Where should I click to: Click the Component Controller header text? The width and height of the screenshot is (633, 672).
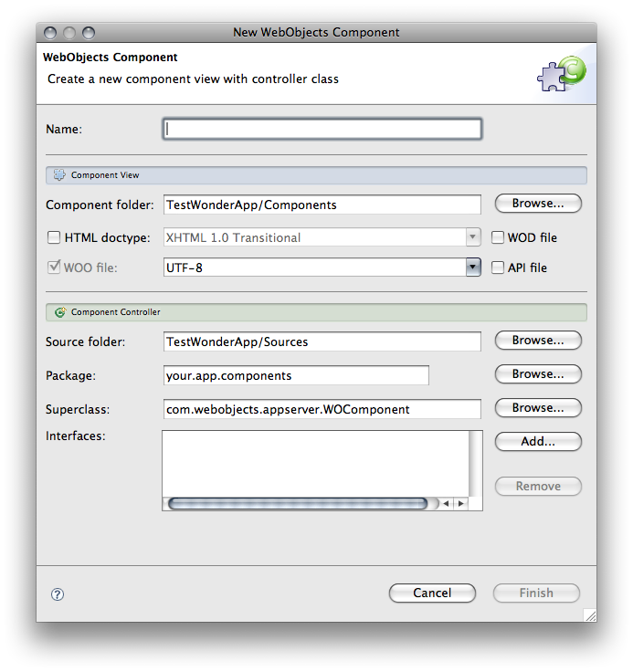(x=116, y=312)
